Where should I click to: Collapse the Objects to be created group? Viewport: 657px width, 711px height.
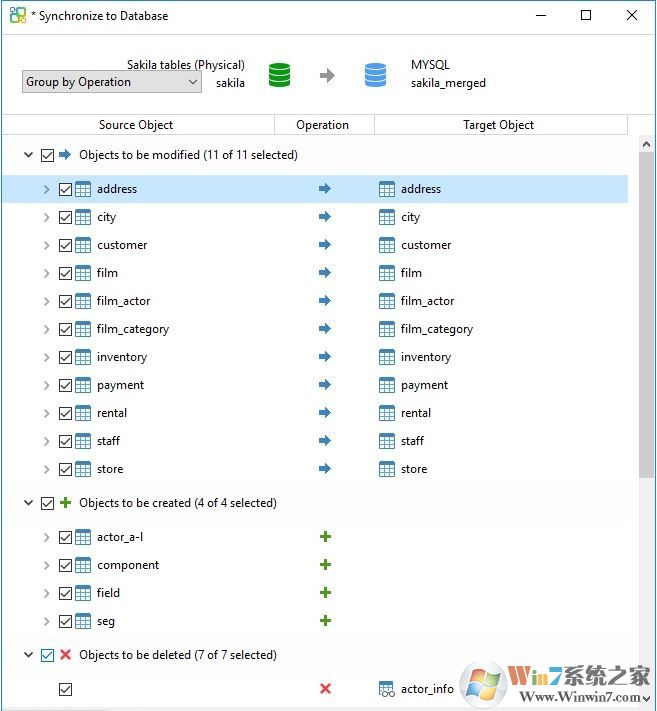[x=29, y=503]
